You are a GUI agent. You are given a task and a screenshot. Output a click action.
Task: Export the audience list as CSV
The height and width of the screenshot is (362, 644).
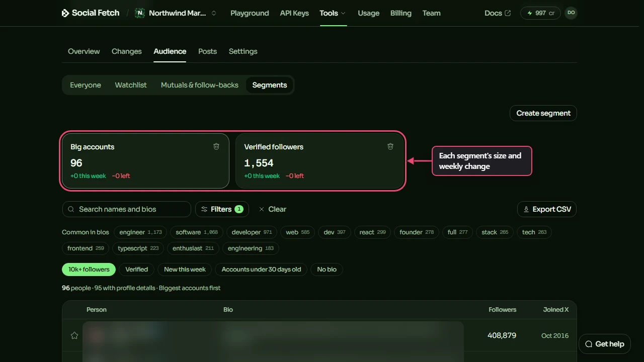547,209
